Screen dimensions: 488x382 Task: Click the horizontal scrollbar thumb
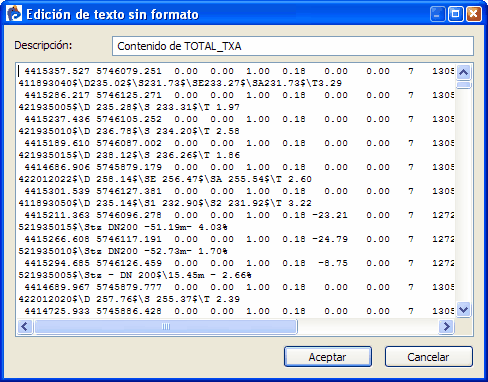(166, 326)
